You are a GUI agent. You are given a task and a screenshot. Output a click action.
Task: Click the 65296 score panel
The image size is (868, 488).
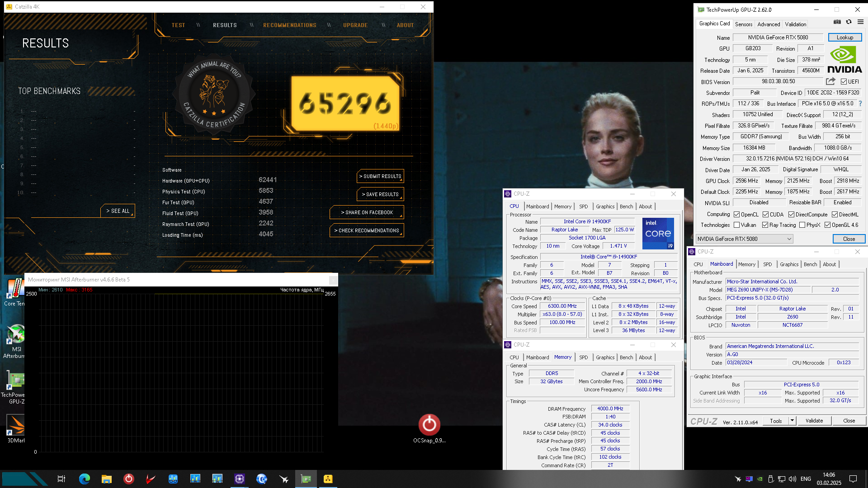coord(345,103)
